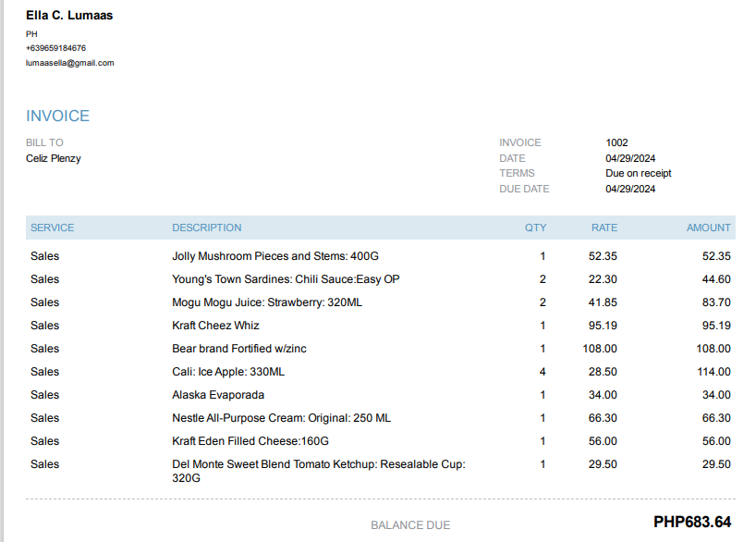Click the rate 95.19 for Cheez Whiz

(603, 326)
